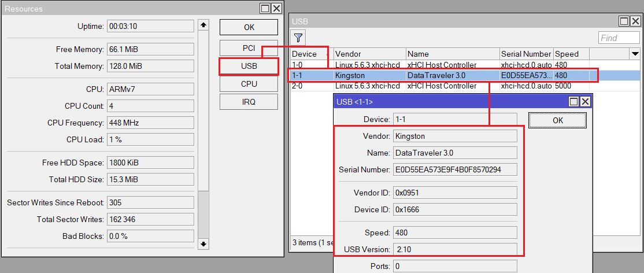
Task: Close the USB list window
Action: 635,21
